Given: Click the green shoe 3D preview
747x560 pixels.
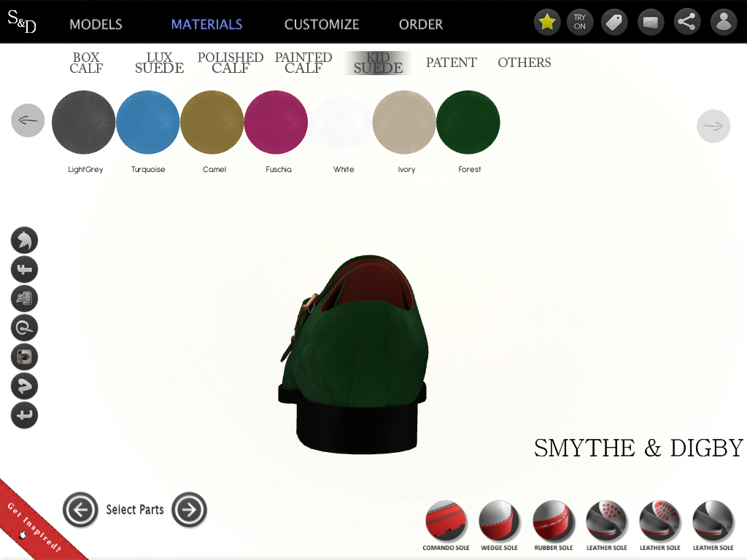Looking at the screenshot, I should tap(353, 354).
